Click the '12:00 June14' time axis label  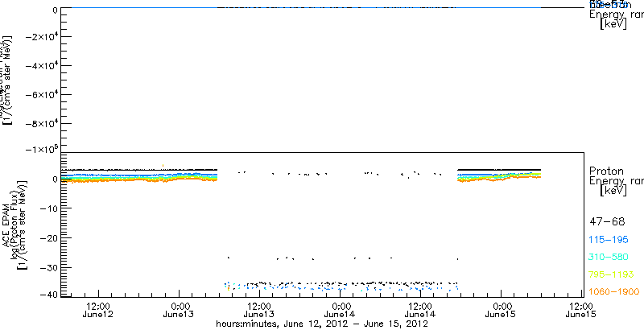[420, 311]
